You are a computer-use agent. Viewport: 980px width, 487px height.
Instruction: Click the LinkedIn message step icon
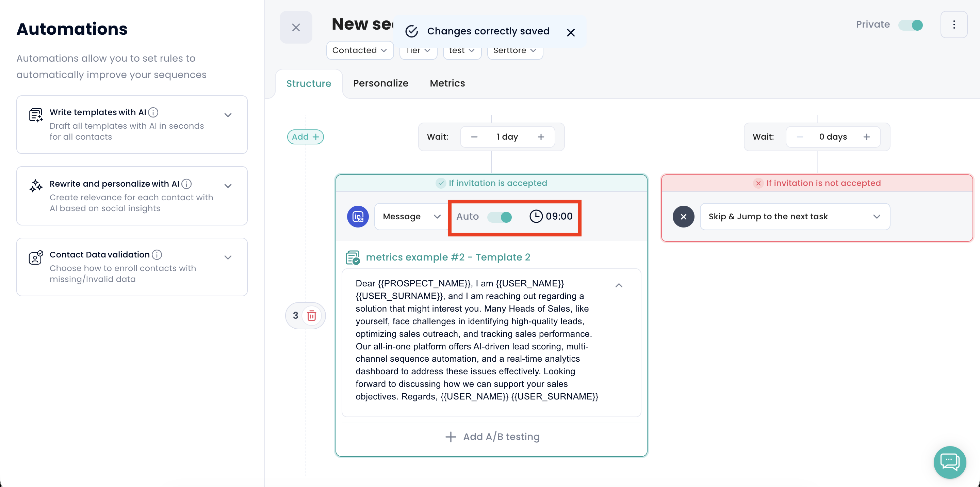[x=358, y=216]
